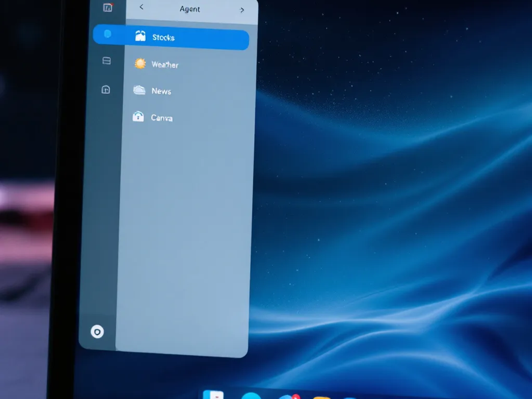Viewport: 532px width, 399px height.
Task: Click the box-shaped sidebar icon below it
Action: (106, 90)
